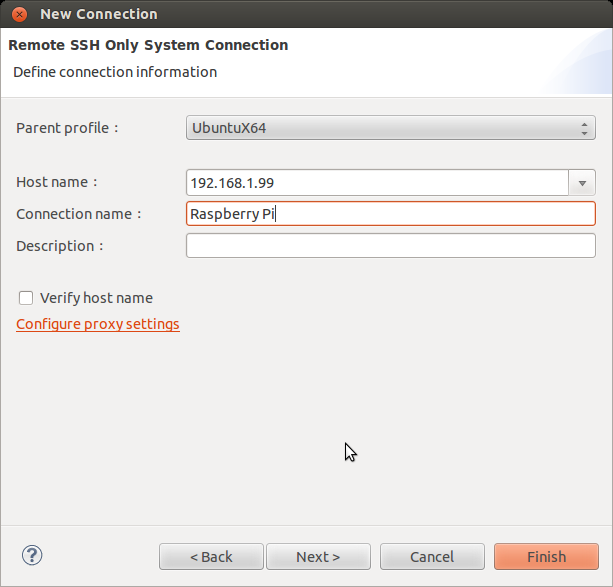Click the New Connection title bar
Viewport: 613px width, 587px height.
click(x=300, y=14)
